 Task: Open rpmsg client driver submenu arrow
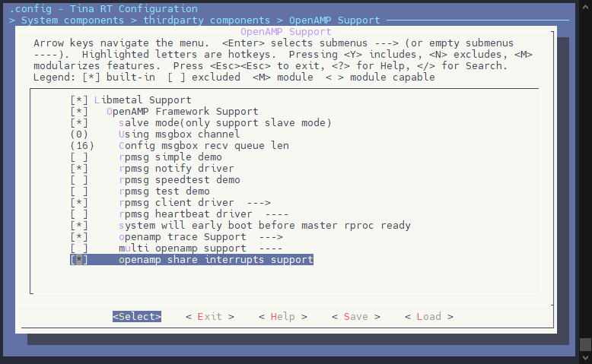259,203
